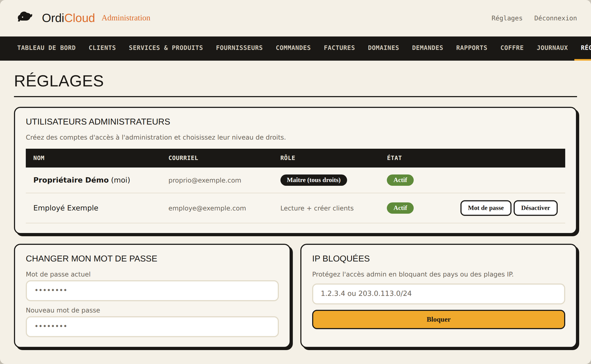The width and height of the screenshot is (591, 364).
Task: Open the Domaines menu item
Action: 383,48
